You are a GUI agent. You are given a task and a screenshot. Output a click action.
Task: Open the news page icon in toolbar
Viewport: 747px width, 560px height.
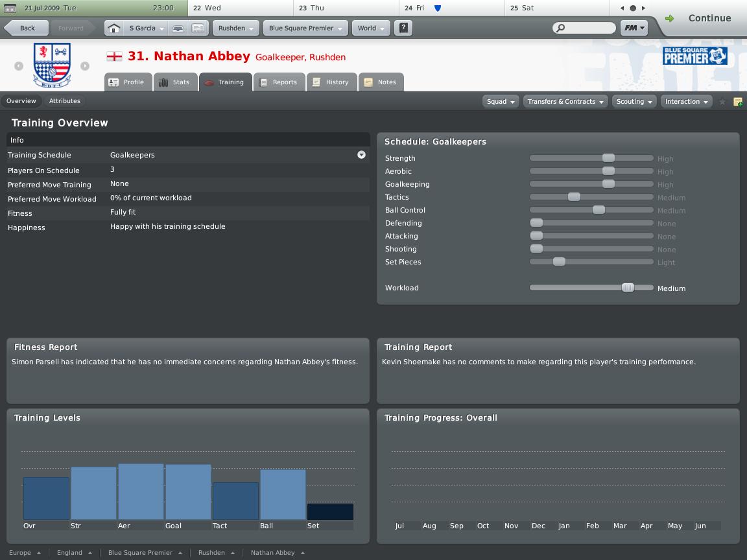(x=198, y=29)
